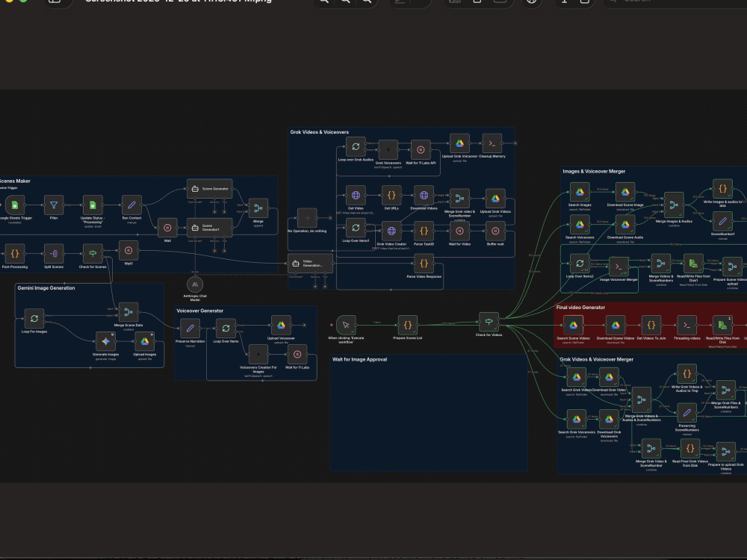Select the Loop over Grok Audios node
The height and width of the screenshot is (560, 747).
[356, 146]
